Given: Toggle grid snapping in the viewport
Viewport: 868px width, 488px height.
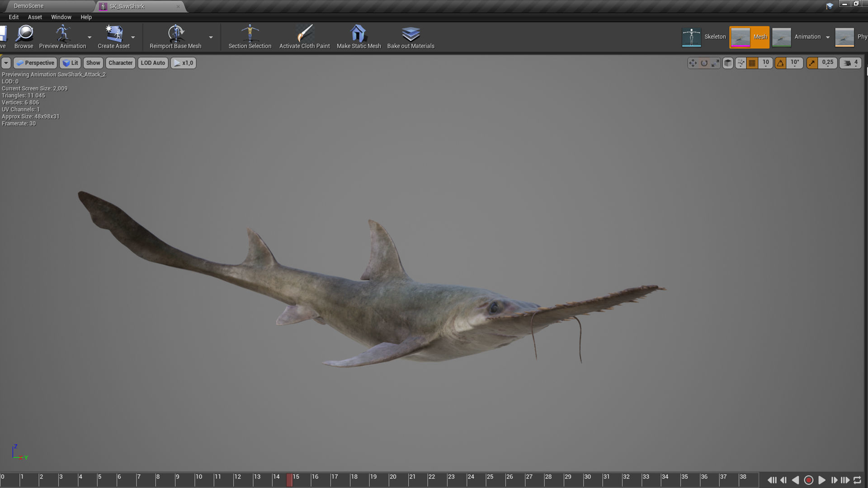Looking at the screenshot, I should (x=752, y=63).
